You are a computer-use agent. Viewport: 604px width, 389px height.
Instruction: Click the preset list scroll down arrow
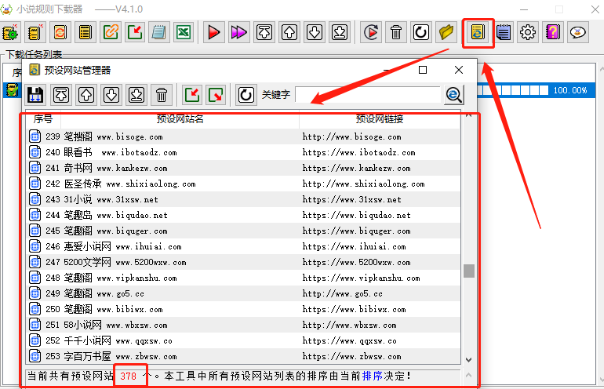469,360
